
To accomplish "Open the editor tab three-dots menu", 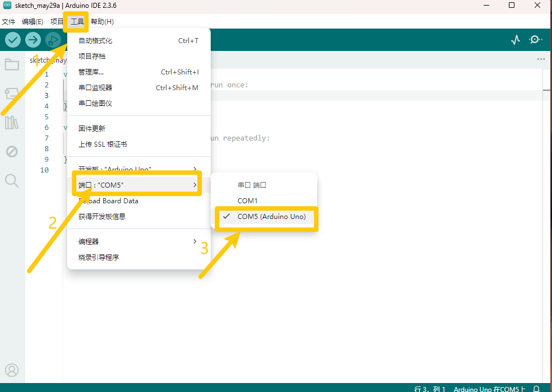I will pos(541,59).
